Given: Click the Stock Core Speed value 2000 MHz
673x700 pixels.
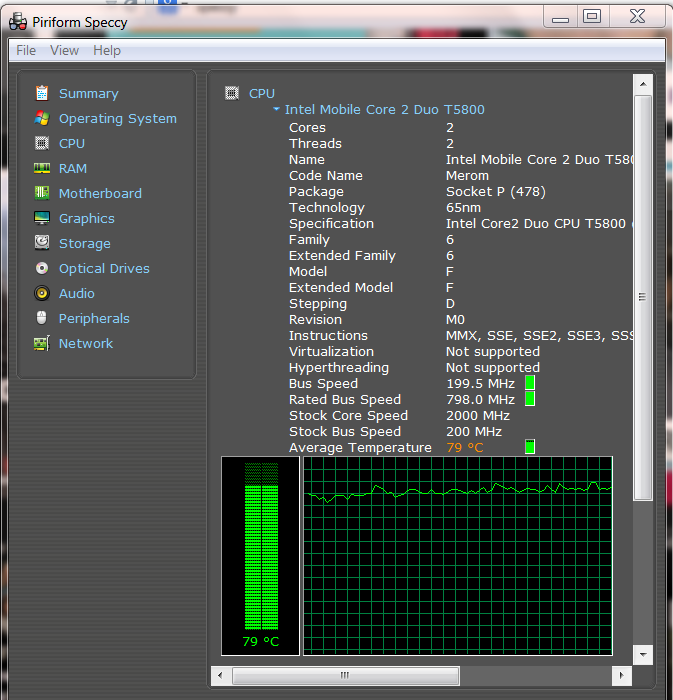Looking at the screenshot, I should pyautogui.click(x=478, y=416).
